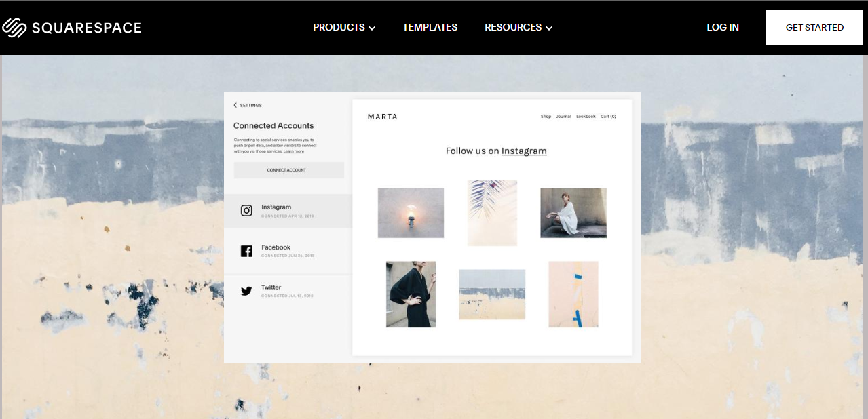The image size is (868, 419).
Task: Open the Products dropdown menu
Action: pyautogui.click(x=344, y=27)
